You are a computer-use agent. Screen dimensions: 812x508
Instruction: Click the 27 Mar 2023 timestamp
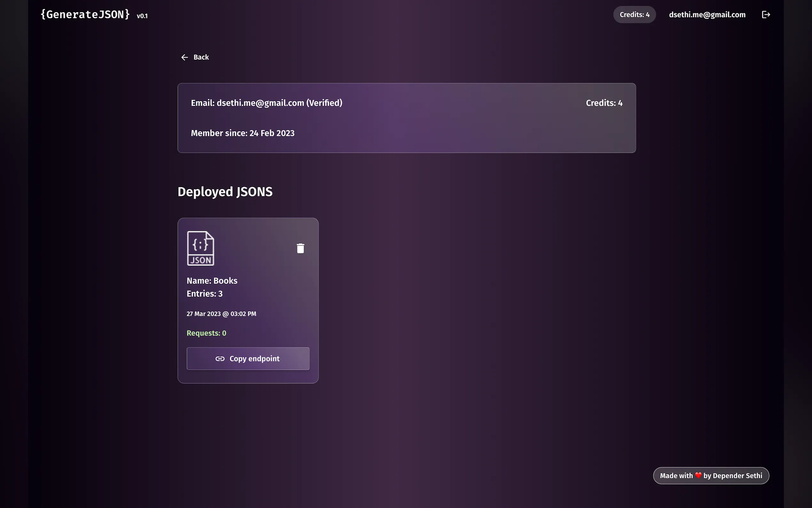(221, 314)
